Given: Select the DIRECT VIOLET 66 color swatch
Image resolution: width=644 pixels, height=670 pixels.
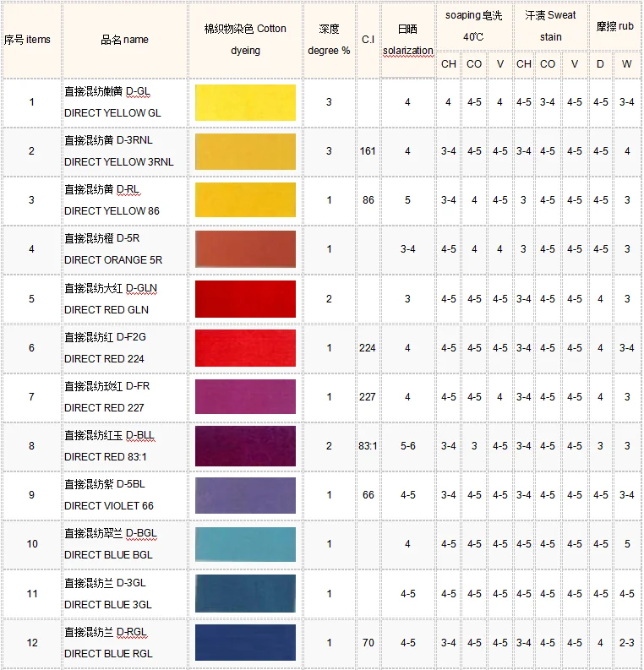Looking at the screenshot, I should [x=245, y=495].
